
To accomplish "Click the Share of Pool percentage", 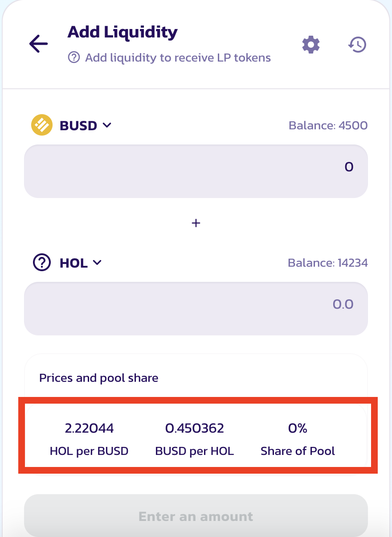I will click(298, 429).
